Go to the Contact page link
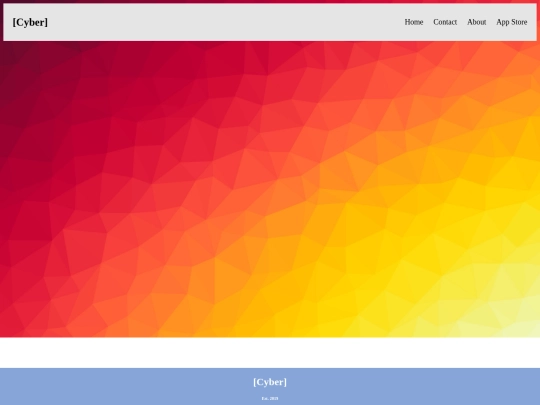540x405 pixels. click(445, 22)
